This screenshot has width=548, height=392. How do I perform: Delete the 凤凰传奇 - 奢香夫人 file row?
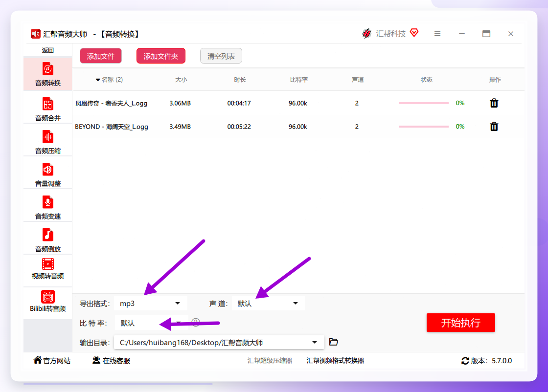click(494, 103)
